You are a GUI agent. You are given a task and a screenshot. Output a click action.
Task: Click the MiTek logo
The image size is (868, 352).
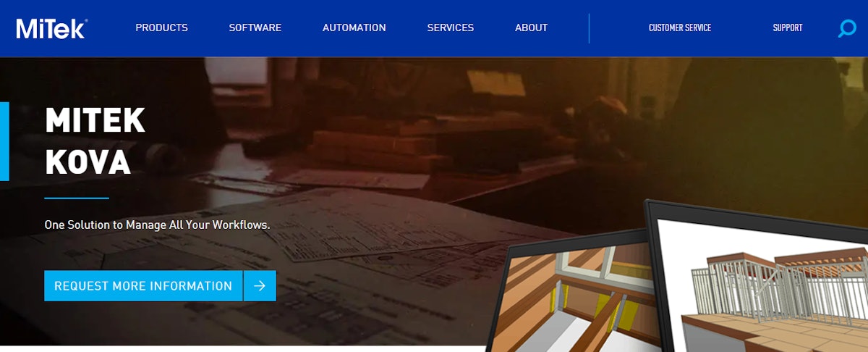51,28
